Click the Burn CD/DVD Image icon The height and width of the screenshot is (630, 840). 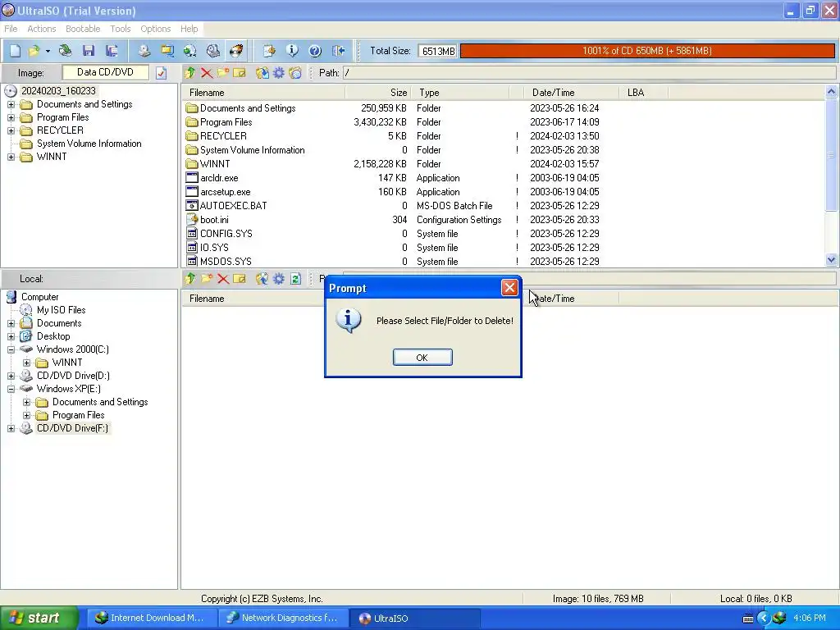tap(236, 51)
